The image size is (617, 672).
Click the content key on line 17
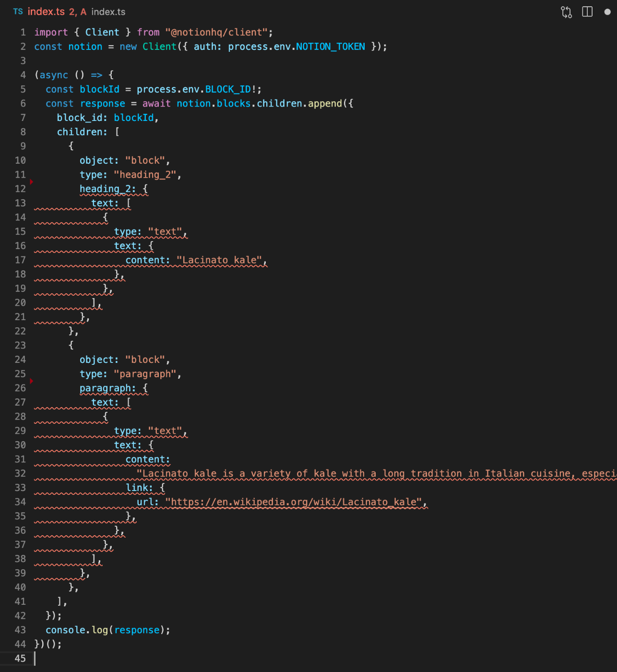[x=145, y=260]
